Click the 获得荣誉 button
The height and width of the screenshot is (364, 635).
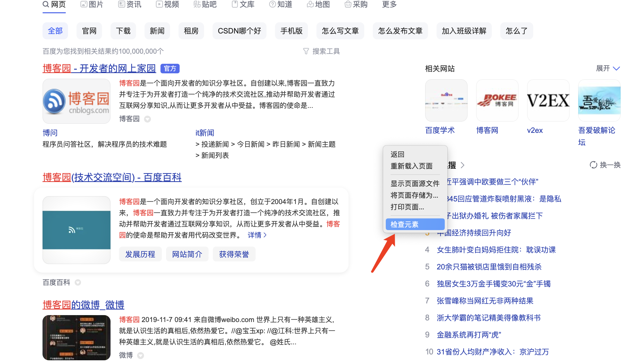click(x=234, y=254)
